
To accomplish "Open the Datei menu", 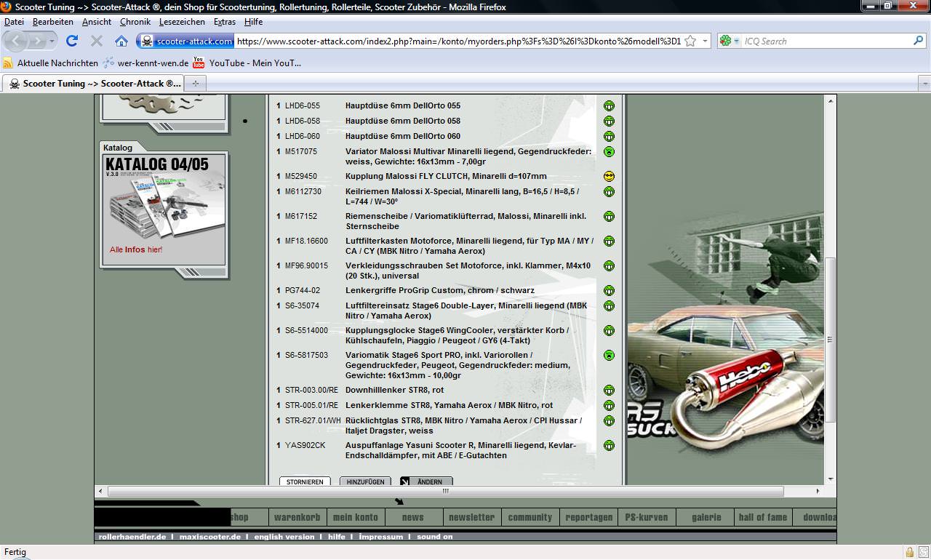I will [14, 22].
